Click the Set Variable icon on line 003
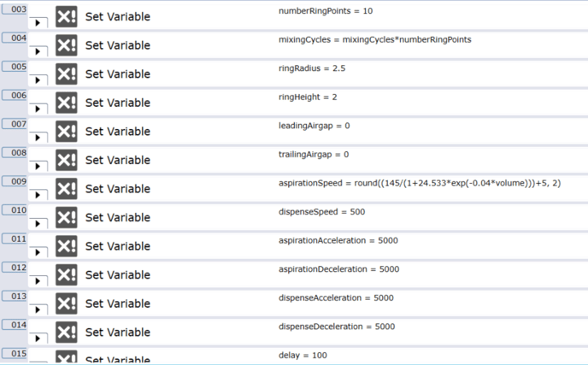This screenshot has height=365, width=588. coord(67,16)
